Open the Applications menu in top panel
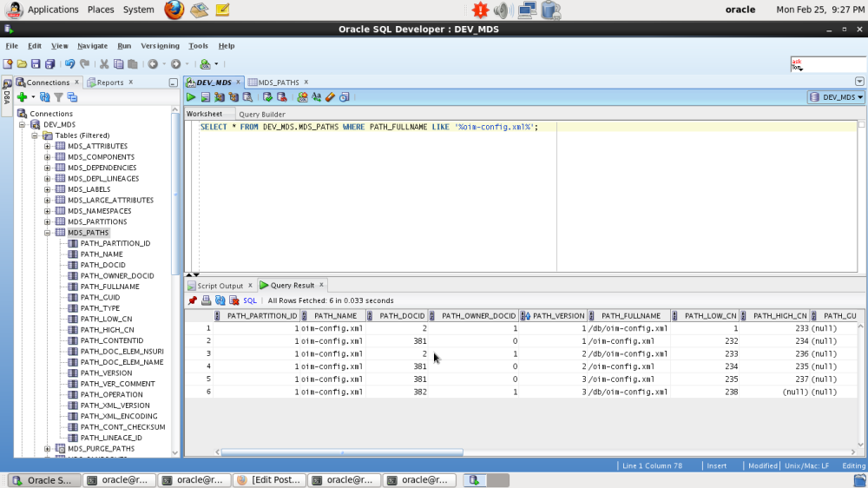 (53, 10)
